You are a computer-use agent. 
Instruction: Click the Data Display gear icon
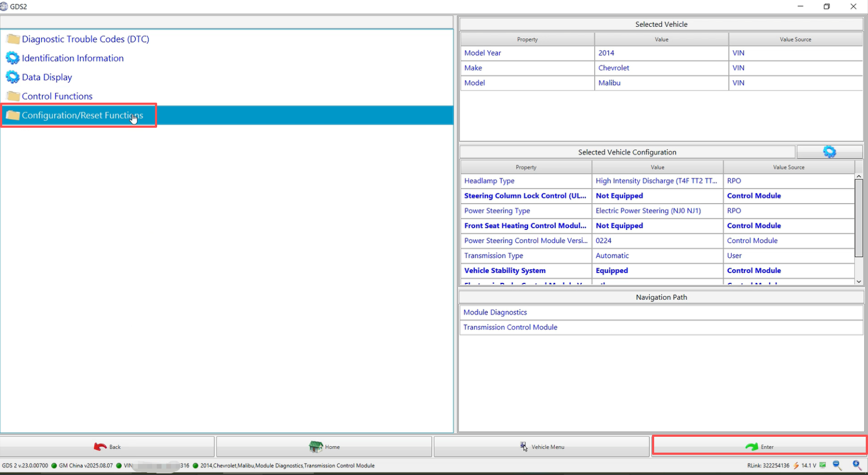13,78
